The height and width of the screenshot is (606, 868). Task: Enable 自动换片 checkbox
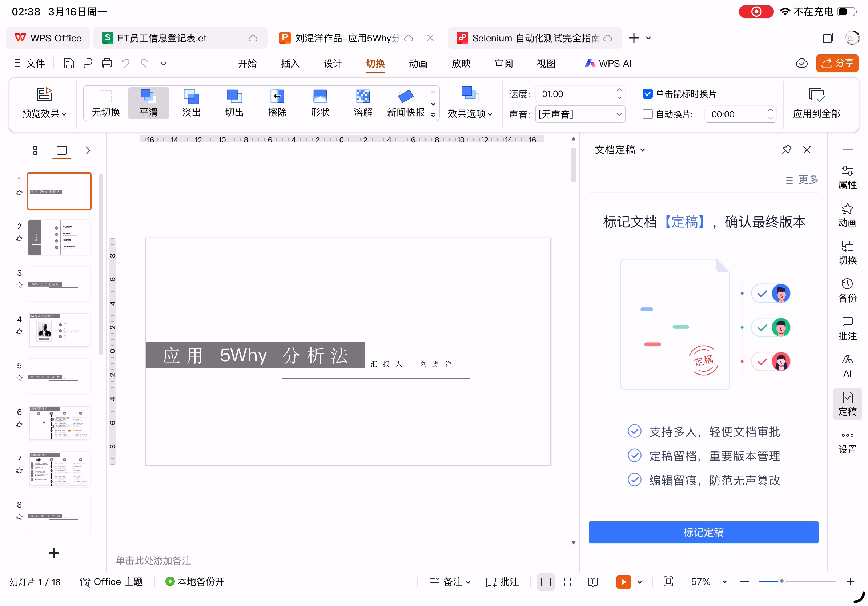tap(647, 114)
